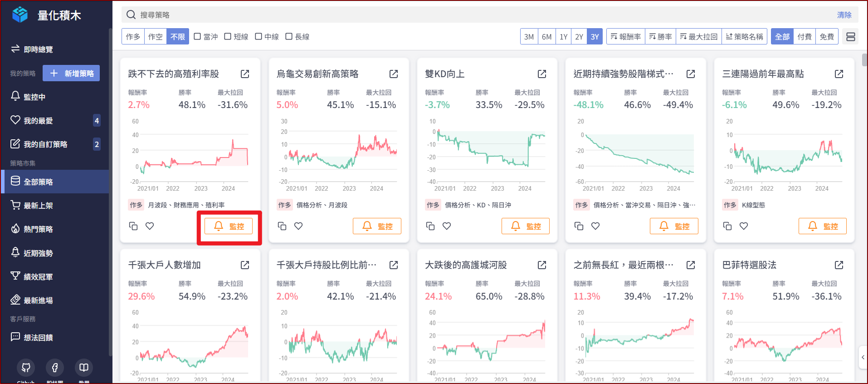
Task: Check the 短線 filter box
Action: pyautogui.click(x=228, y=37)
